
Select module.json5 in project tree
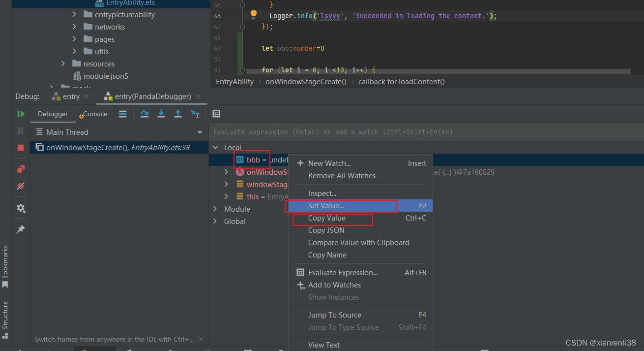coord(100,76)
